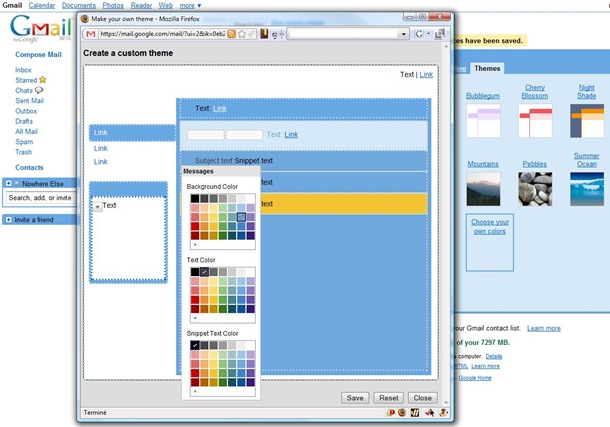Click the RSS feed icon in address bar
The width and height of the screenshot is (610, 427).
(x=231, y=34)
